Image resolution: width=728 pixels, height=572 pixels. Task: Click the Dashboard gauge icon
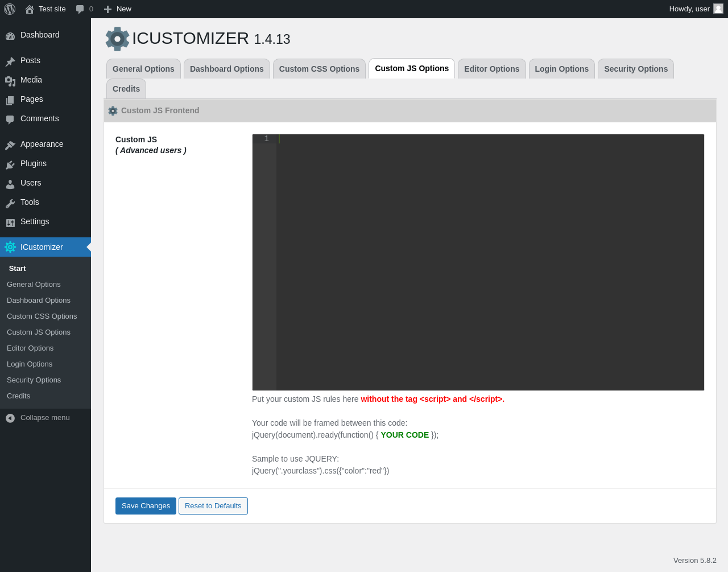point(10,35)
